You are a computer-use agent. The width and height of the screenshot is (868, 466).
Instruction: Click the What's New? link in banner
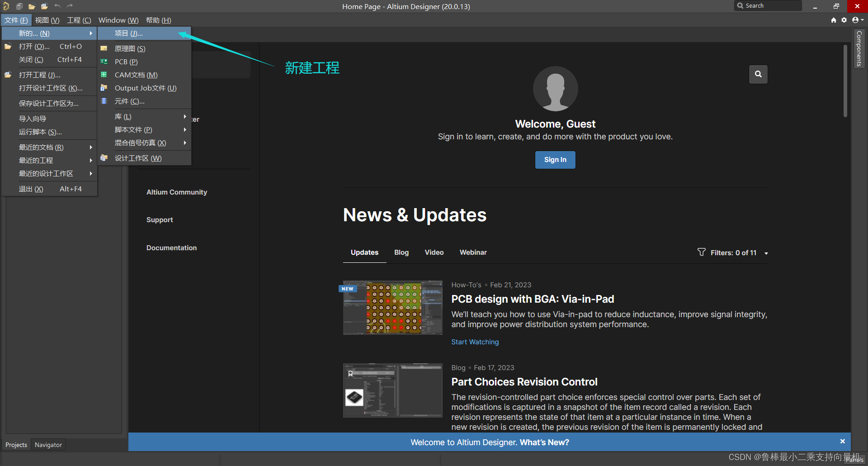click(x=544, y=442)
